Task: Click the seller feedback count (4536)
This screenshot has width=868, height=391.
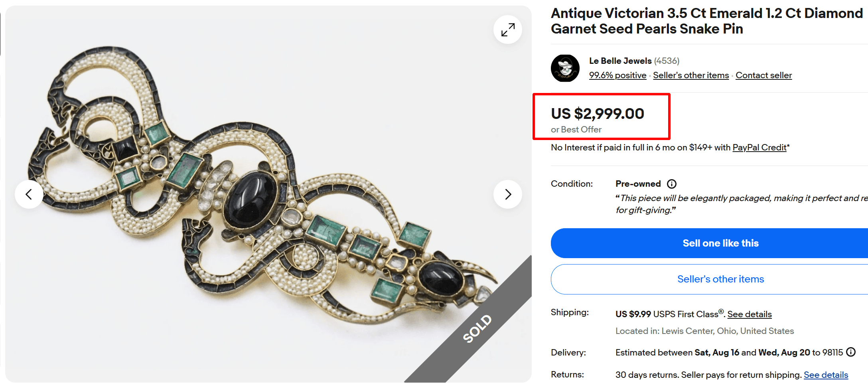Action: tap(666, 61)
